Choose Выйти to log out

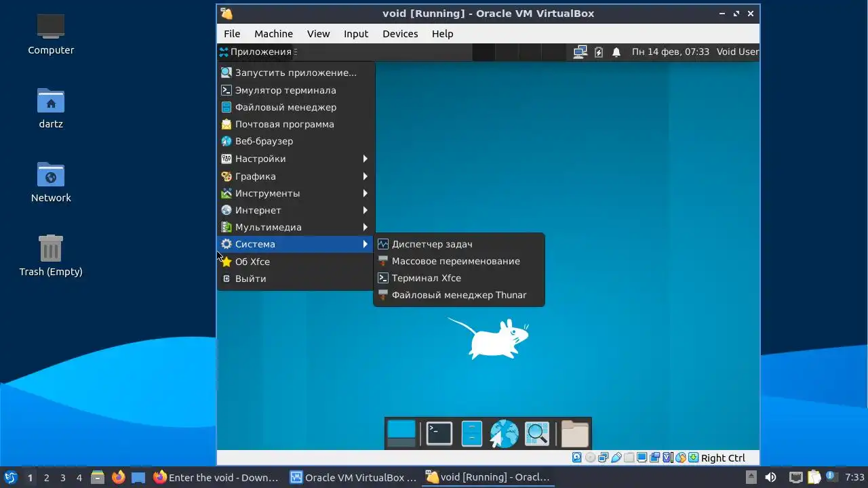(x=296, y=279)
